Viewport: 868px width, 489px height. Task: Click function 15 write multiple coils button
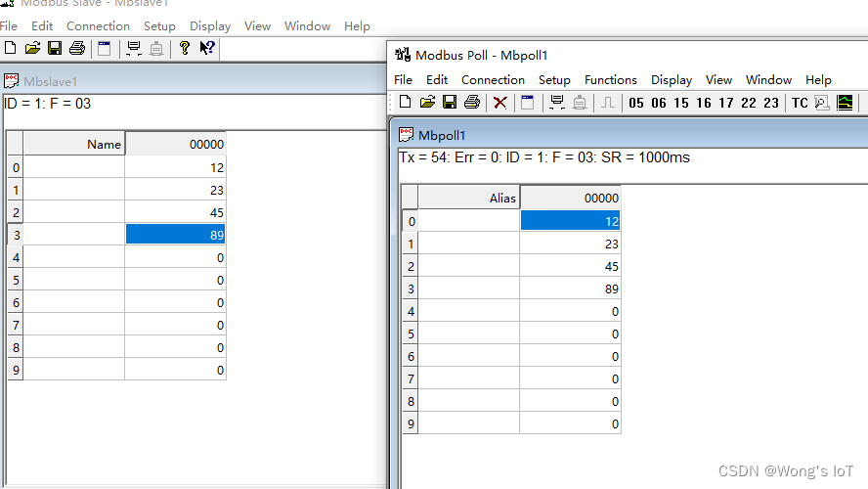[x=681, y=103]
